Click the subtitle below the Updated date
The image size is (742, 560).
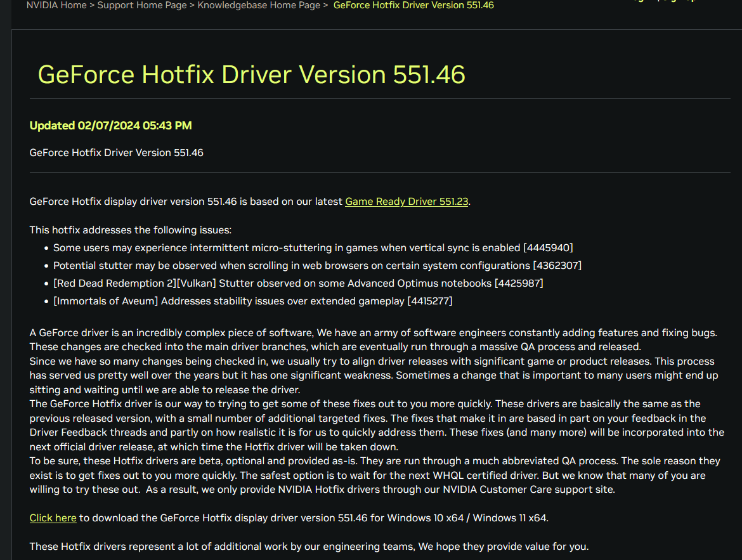(x=116, y=153)
